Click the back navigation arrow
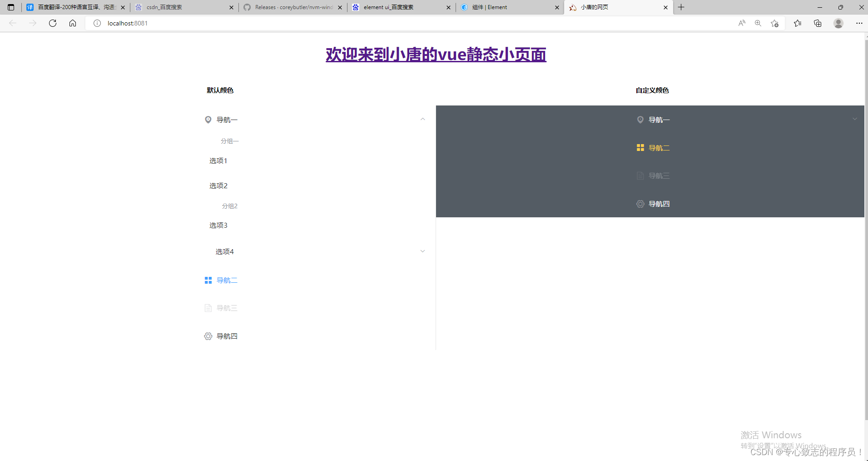 click(x=13, y=23)
